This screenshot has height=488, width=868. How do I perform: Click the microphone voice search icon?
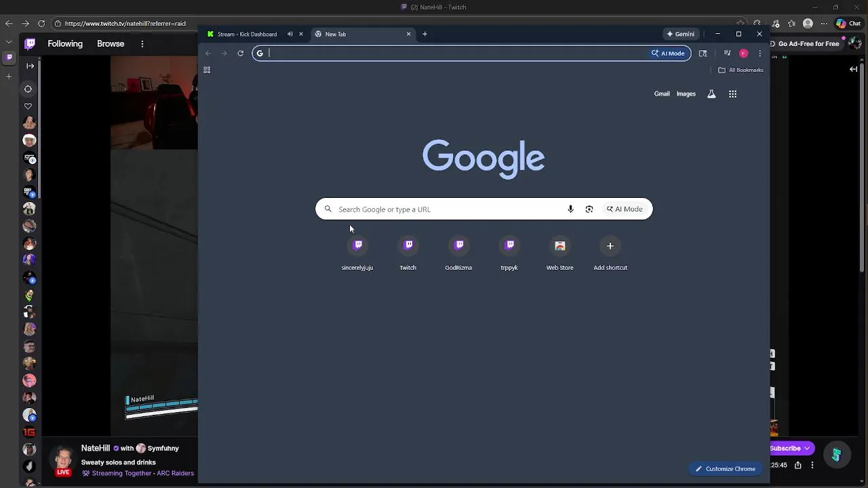pos(570,209)
